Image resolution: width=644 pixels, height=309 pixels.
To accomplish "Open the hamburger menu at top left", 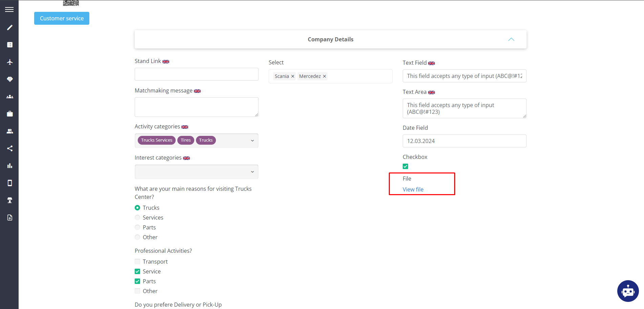I will tap(9, 9).
